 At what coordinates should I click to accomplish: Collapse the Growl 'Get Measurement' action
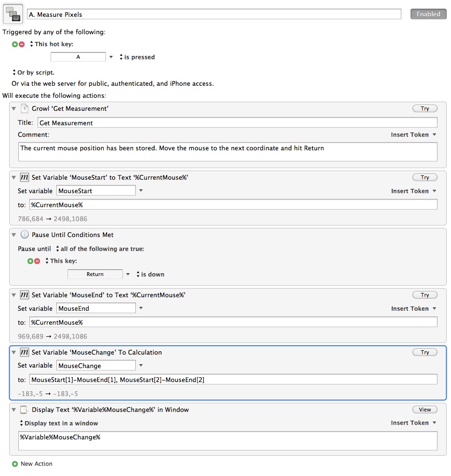[x=13, y=108]
